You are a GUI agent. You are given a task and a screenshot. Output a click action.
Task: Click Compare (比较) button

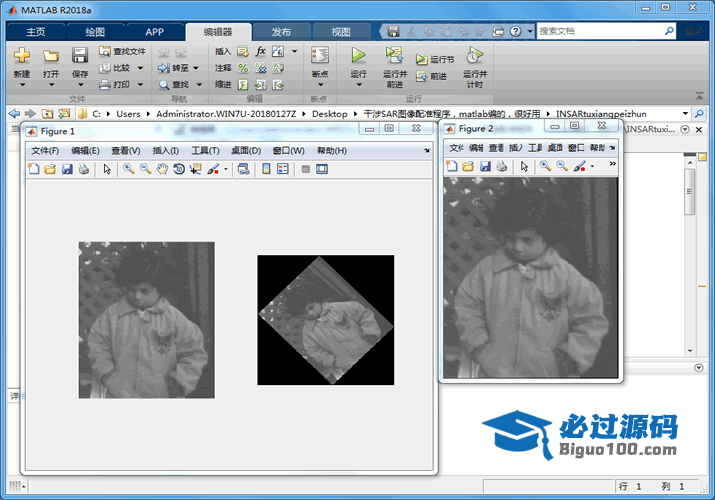[x=116, y=68]
